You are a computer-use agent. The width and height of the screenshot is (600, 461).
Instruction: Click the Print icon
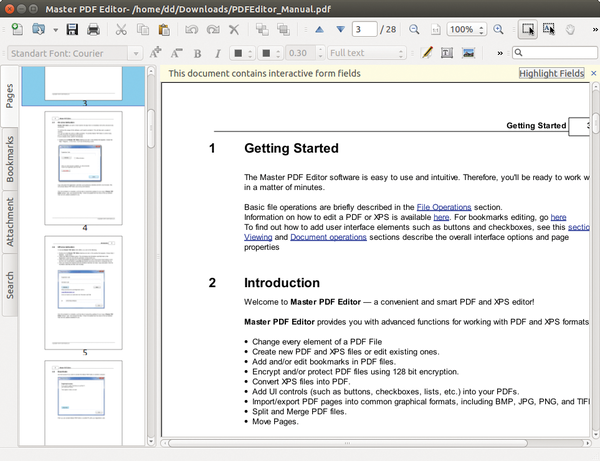pos(93,29)
